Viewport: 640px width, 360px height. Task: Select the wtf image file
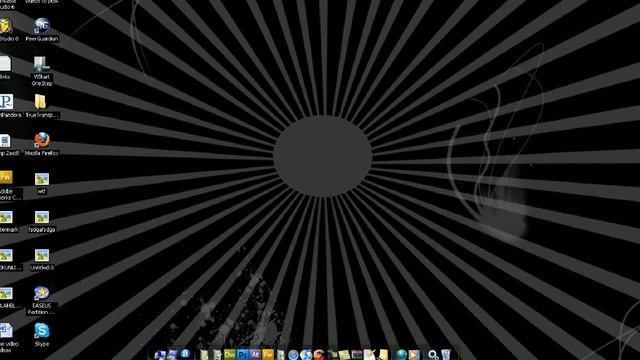42,183
